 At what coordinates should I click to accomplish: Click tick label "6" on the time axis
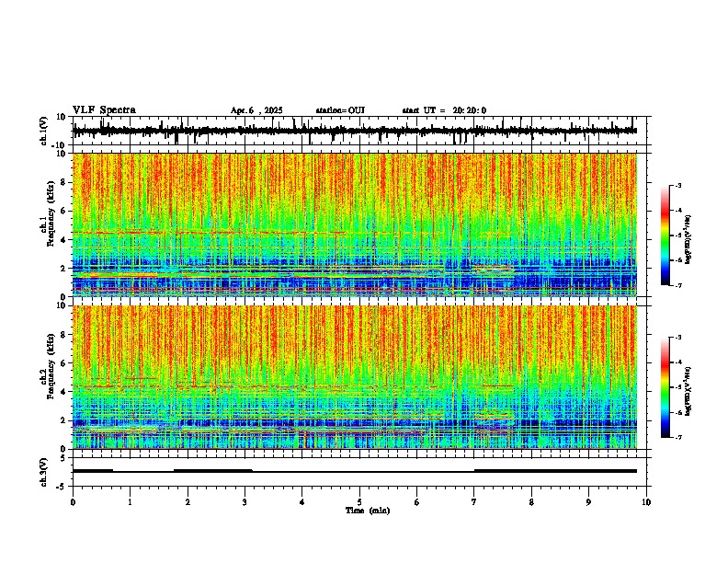coord(416,502)
